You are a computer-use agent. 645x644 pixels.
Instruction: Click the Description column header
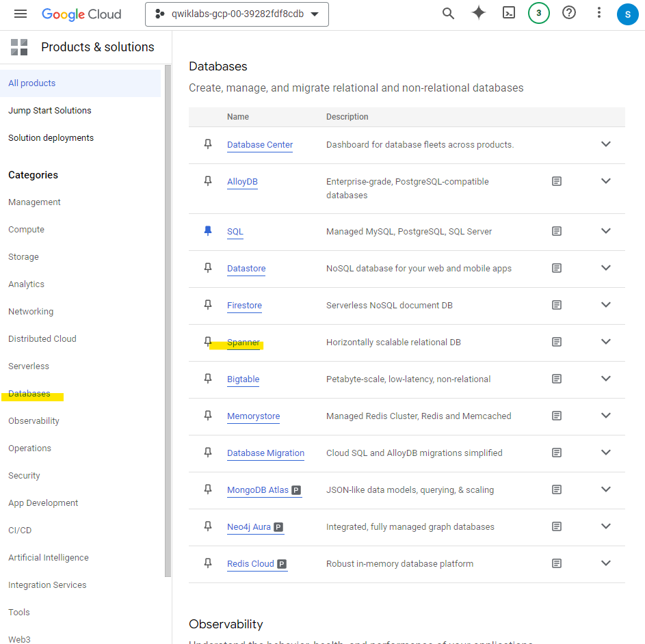347,117
